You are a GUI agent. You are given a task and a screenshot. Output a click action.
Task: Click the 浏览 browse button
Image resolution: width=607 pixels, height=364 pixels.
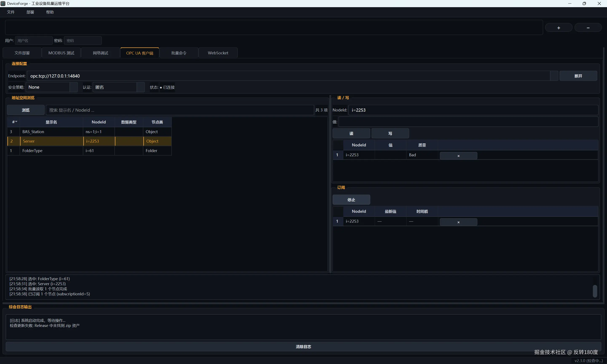click(x=26, y=110)
